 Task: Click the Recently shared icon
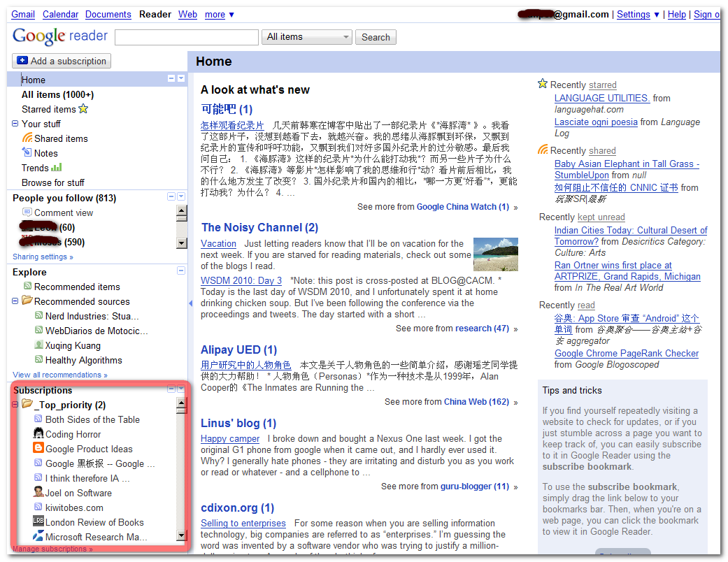point(543,149)
